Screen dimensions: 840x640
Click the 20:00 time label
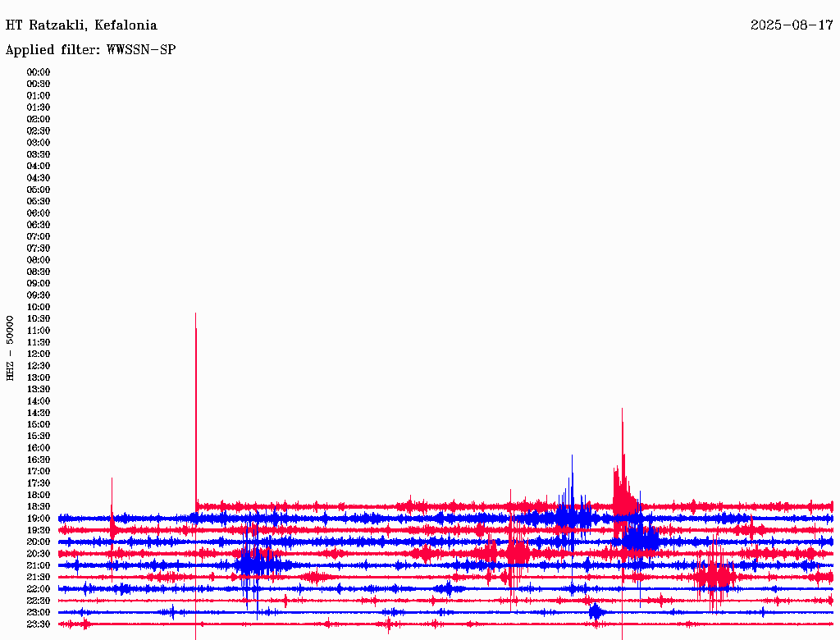pyautogui.click(x=39, y=542)
